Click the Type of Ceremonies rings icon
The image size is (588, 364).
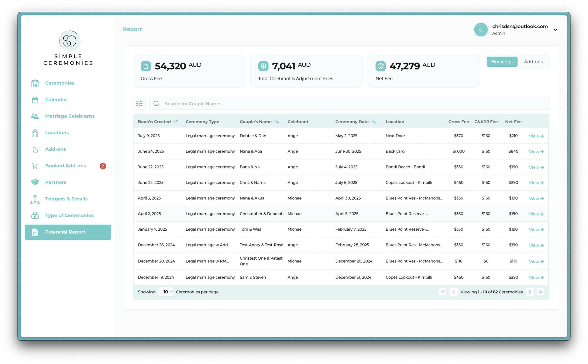[x=35, y=216]
